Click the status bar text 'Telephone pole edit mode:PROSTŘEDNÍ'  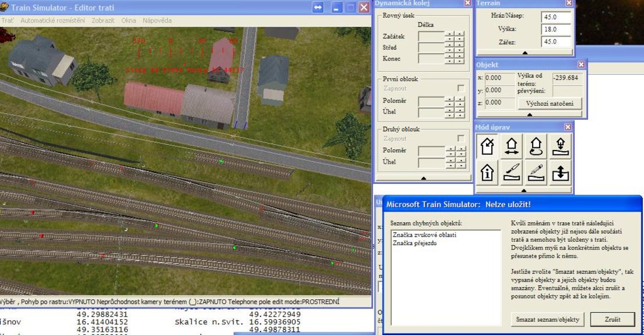point(284,302)
